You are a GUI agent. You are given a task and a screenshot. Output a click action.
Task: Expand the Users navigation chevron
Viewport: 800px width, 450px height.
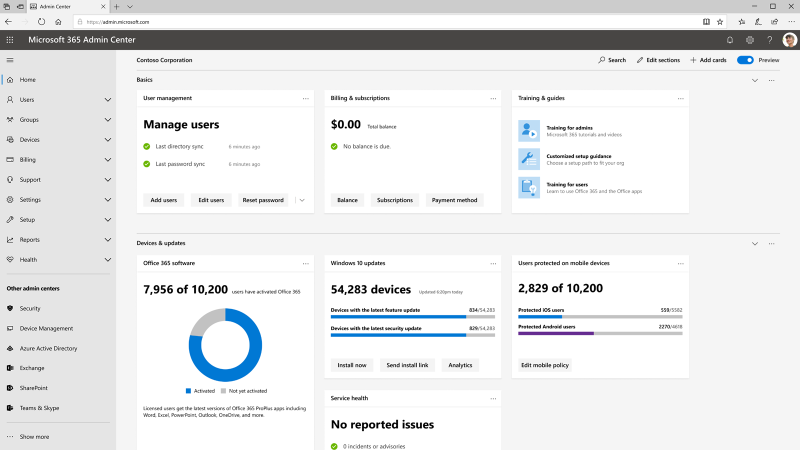click(108, 100)
